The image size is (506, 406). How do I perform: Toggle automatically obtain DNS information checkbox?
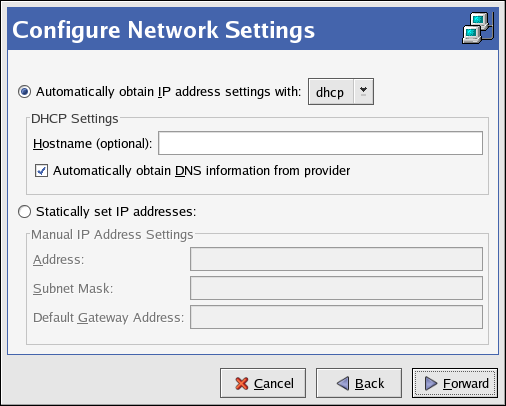tap(41, 171)
